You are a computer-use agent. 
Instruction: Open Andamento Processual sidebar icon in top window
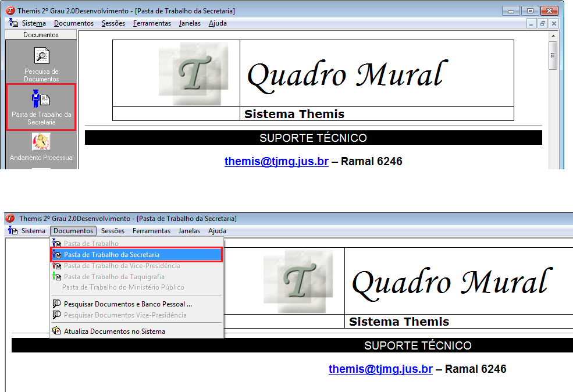tap(41, 147)
